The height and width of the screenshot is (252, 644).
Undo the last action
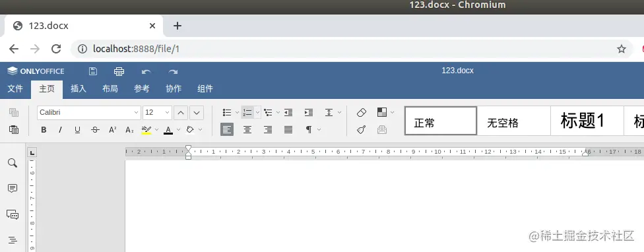click(x=146, y=71)
